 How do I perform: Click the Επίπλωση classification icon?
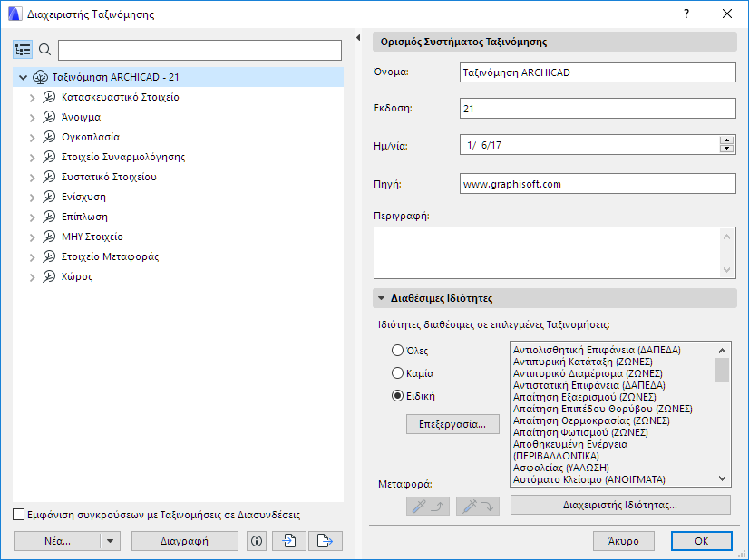click(49, 217)
